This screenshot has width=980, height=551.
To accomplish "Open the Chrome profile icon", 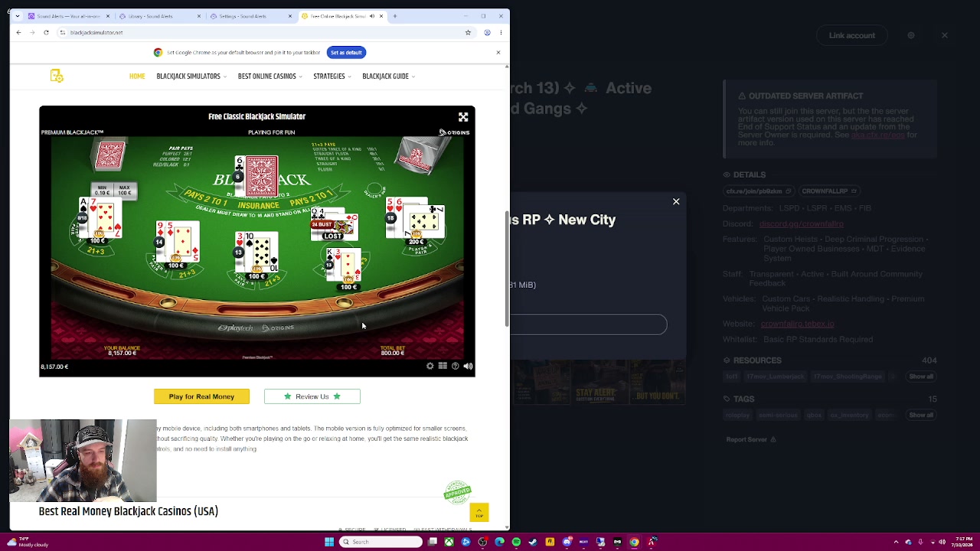I will tap(488, 33).
